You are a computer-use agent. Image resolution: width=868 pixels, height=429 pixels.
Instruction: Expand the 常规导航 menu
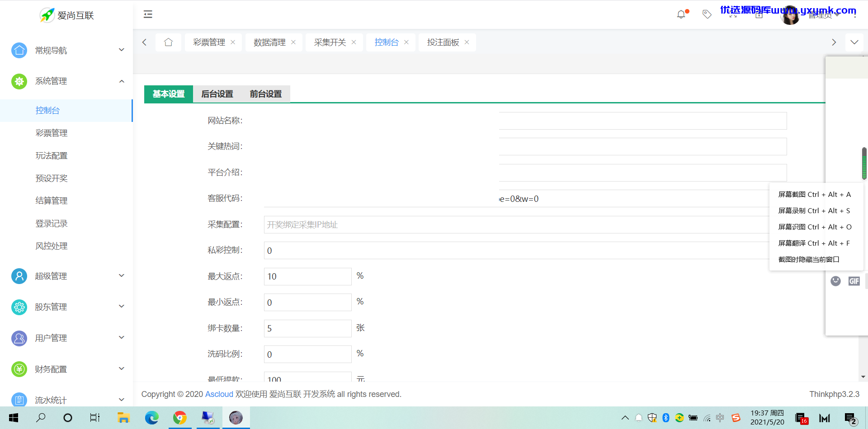121,50
